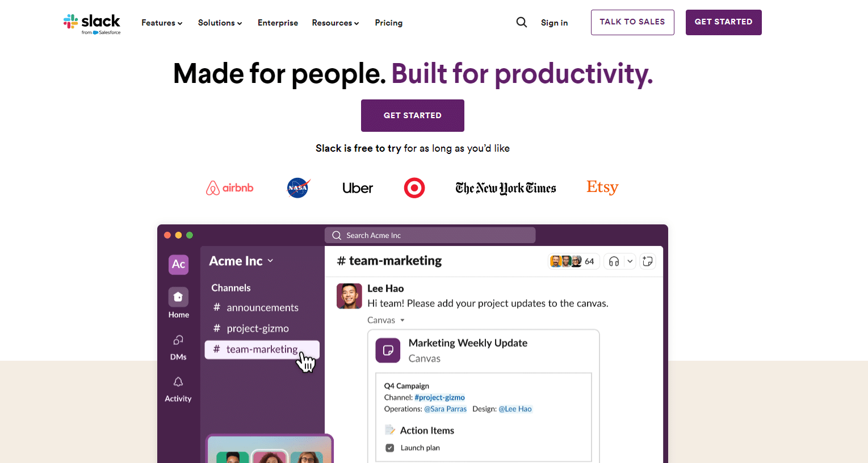
Task: Toggle the Launch plan checkbox
Action: [390, 448]
